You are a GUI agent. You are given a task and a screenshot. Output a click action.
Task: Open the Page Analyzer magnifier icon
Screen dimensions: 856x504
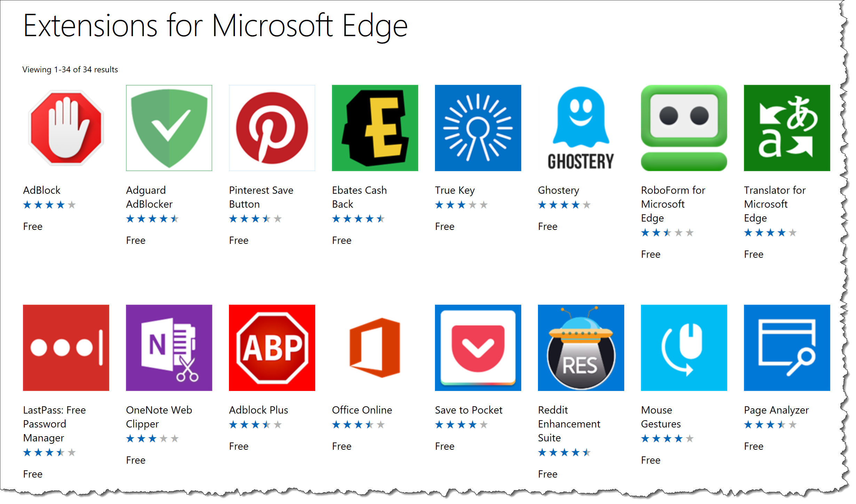[787, 347]
